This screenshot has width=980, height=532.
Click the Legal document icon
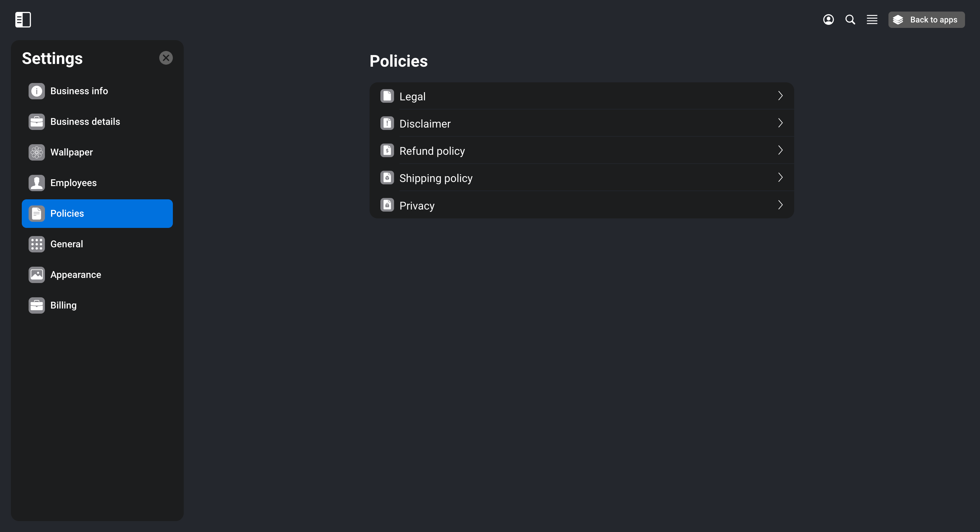click(x=387, y=96)
